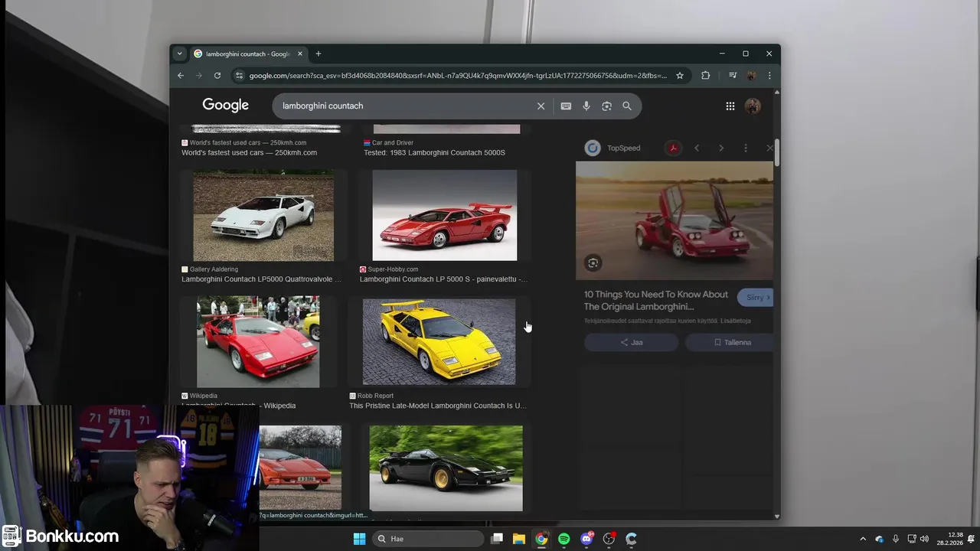The width and height of the screenshot is (980, 551).
Task: Open the Google account avatar
Action: (x=753, y=106)
